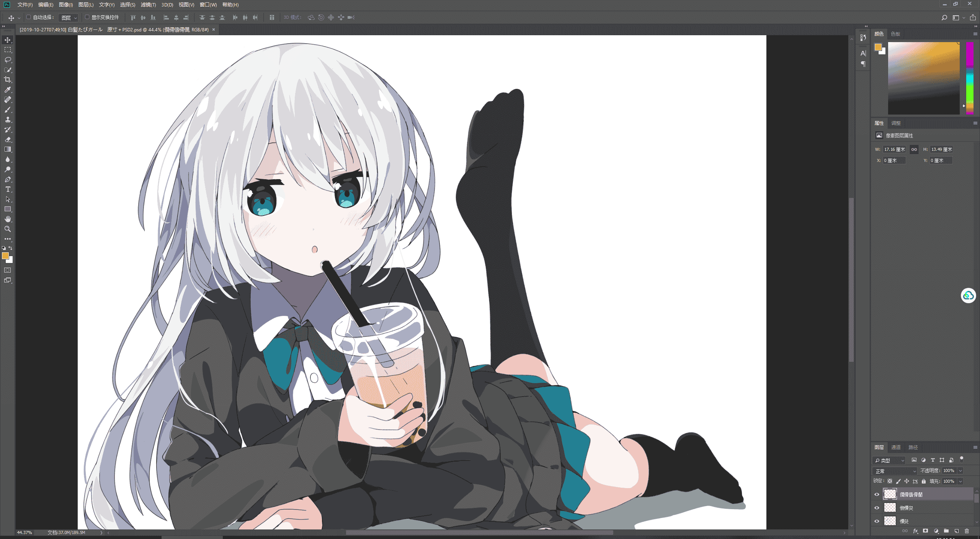Open the 图像(I) menu
The image size is (980, 539).
point(66,5)
